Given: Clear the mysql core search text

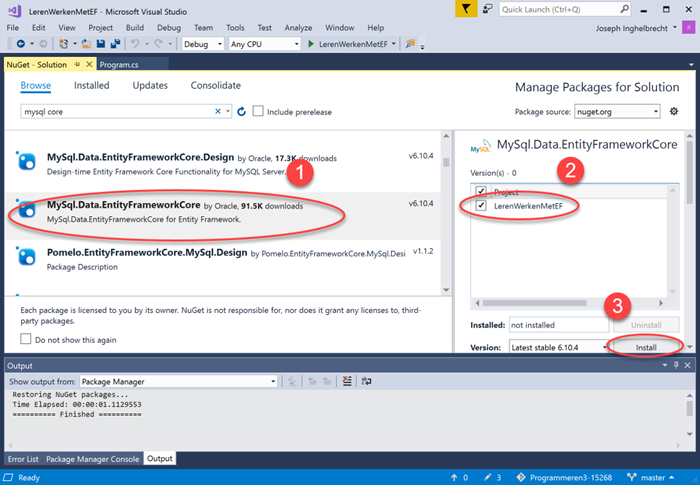Looking at the screenshot, I should pos(218,111).
